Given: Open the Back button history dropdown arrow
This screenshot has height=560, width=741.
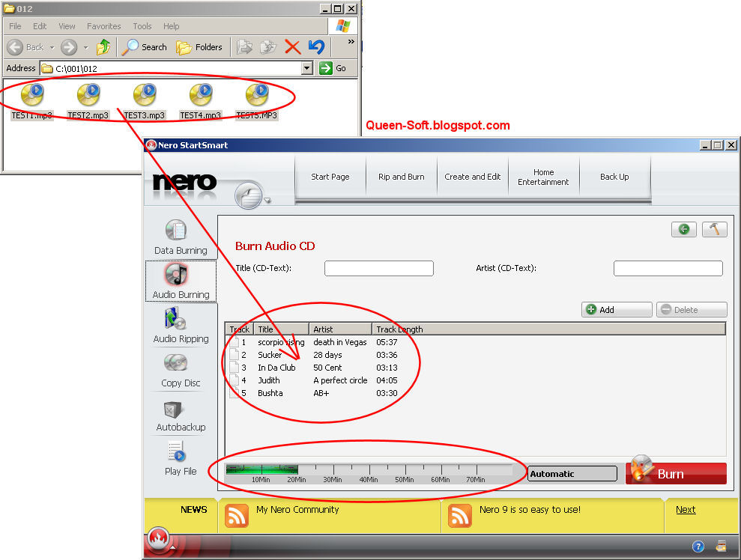Looking at the screenshot, I should pyautogui.click(x=52, y=47).
